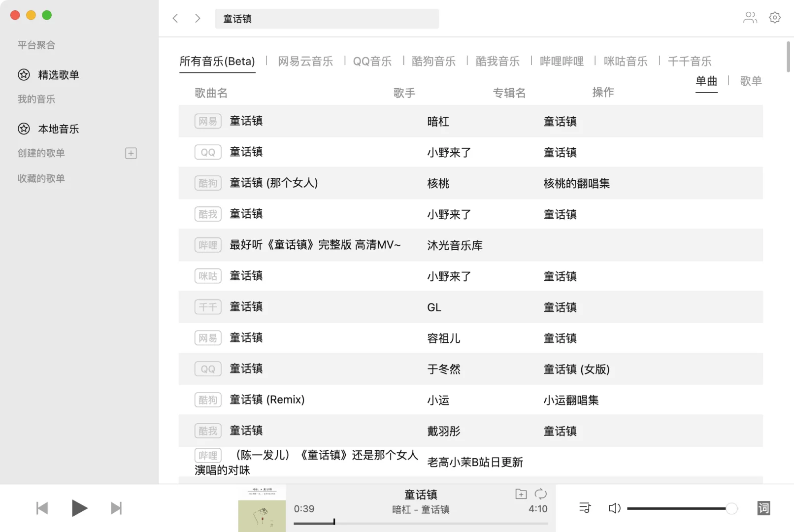Switch to the 哔哩哔哩 tab

pos(562,61)
